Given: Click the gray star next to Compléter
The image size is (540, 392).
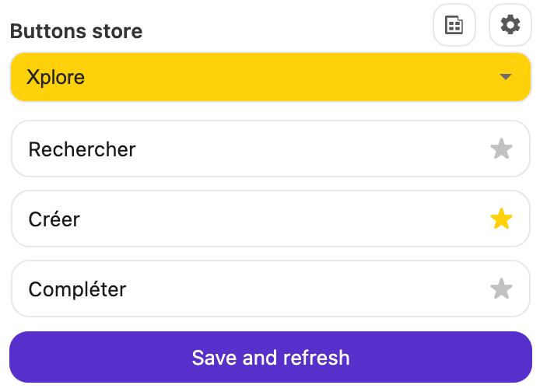Looking at the screenshot, I should 502,289.
